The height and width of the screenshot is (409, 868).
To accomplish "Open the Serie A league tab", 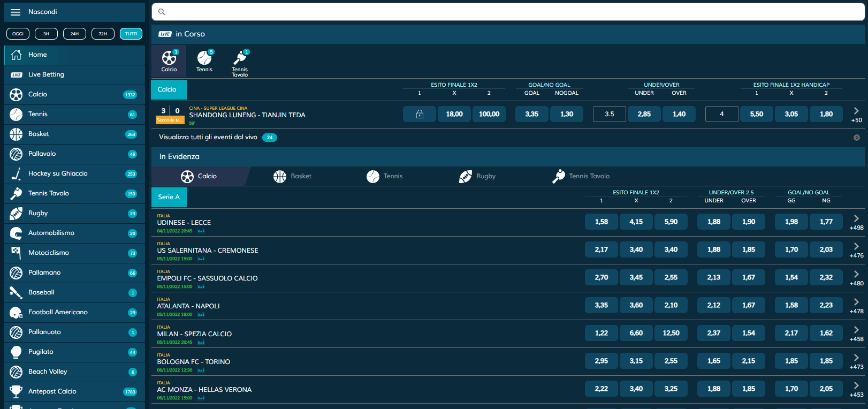I will point(169,197).
